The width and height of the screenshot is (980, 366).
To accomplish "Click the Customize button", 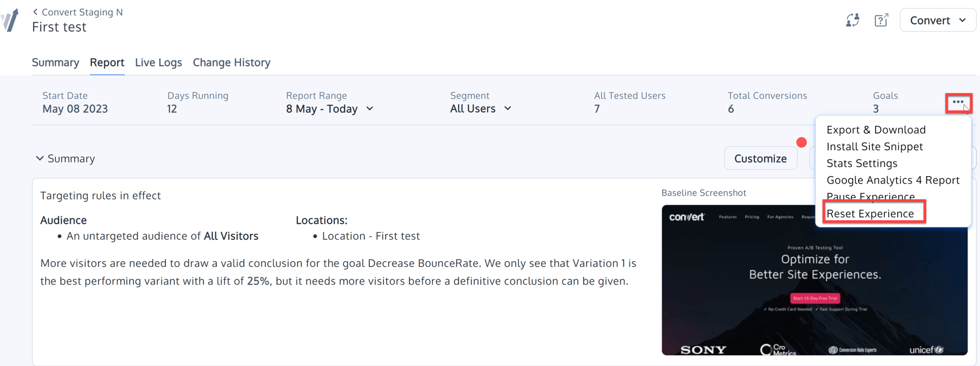I will coord(760,158).
